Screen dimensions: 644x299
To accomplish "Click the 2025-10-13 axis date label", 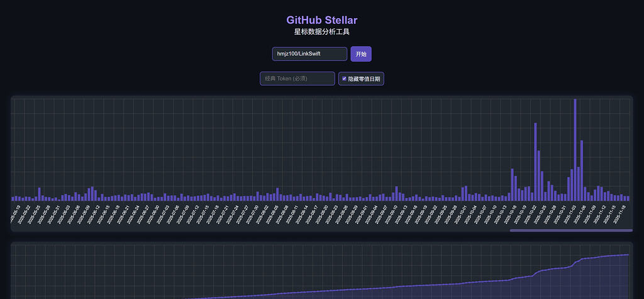I will (499, 214).
